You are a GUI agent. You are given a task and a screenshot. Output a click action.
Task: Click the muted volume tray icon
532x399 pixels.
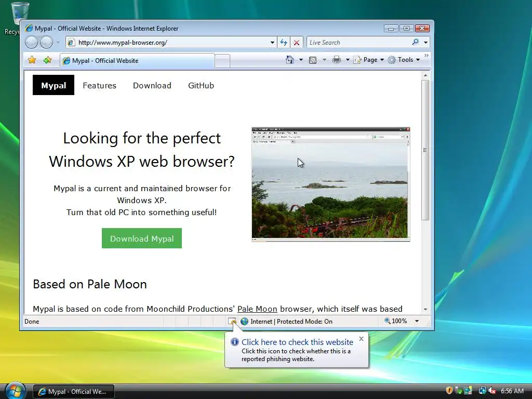point(492,391)
